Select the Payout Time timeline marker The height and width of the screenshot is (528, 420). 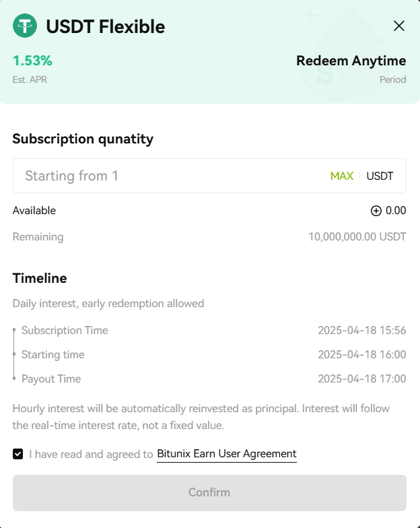coord(14,378)
